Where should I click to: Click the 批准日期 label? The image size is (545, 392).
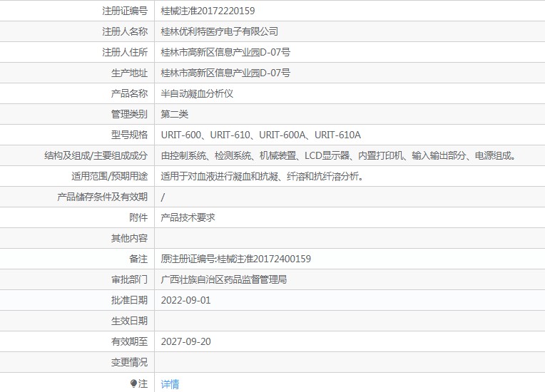129,300
